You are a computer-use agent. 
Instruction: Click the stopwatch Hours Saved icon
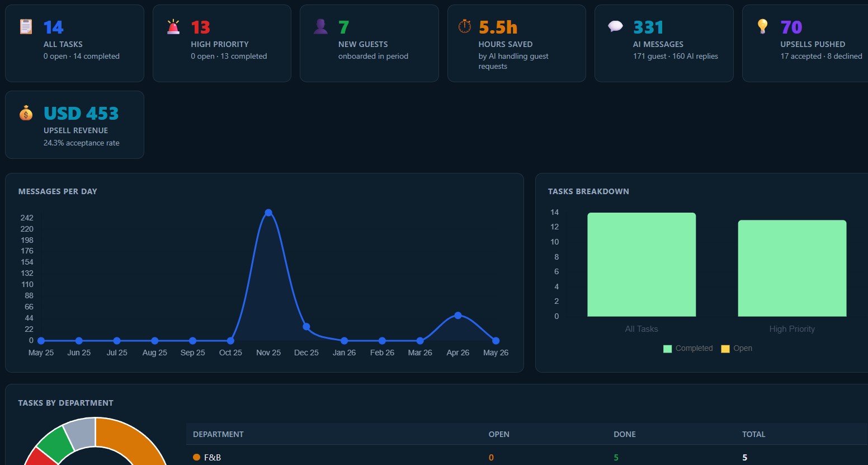coord(465,26)
